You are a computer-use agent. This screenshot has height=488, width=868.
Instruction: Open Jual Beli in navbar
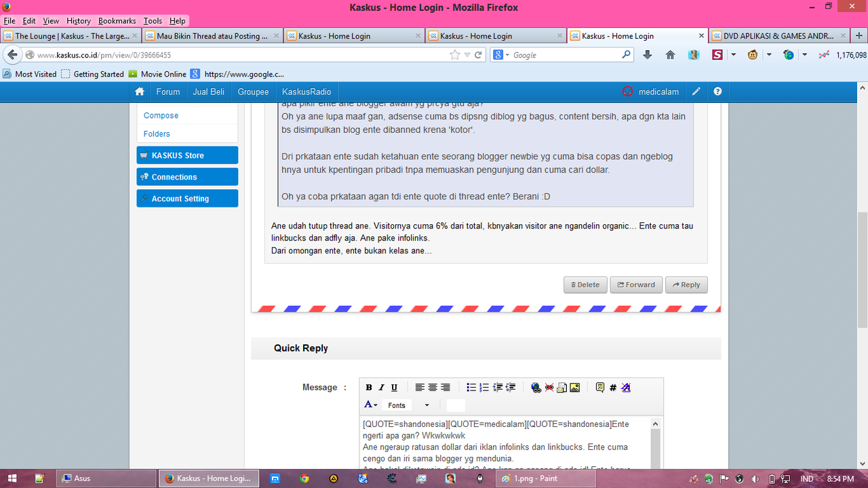point(209,91)
